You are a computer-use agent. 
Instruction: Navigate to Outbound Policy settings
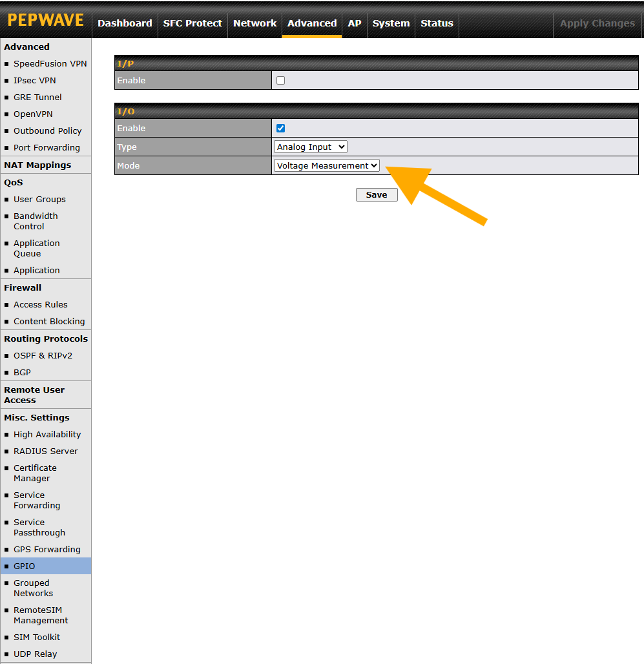[x=47, y=131]
